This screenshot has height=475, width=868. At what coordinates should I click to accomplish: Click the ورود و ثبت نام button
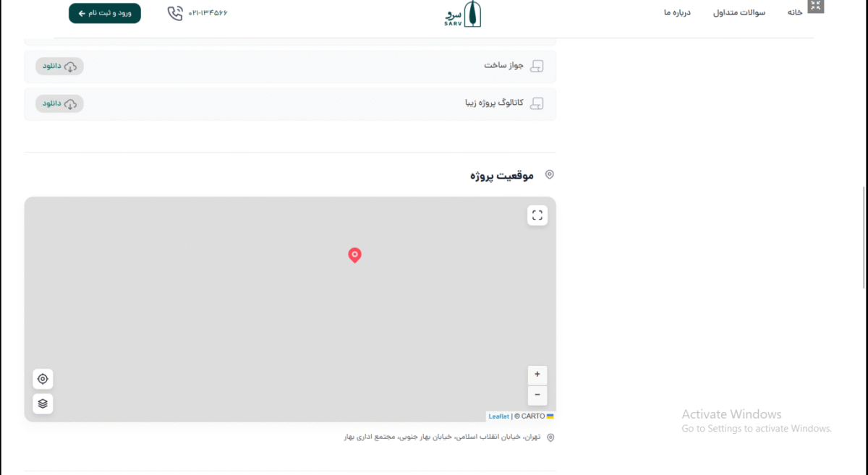(105, 13)
